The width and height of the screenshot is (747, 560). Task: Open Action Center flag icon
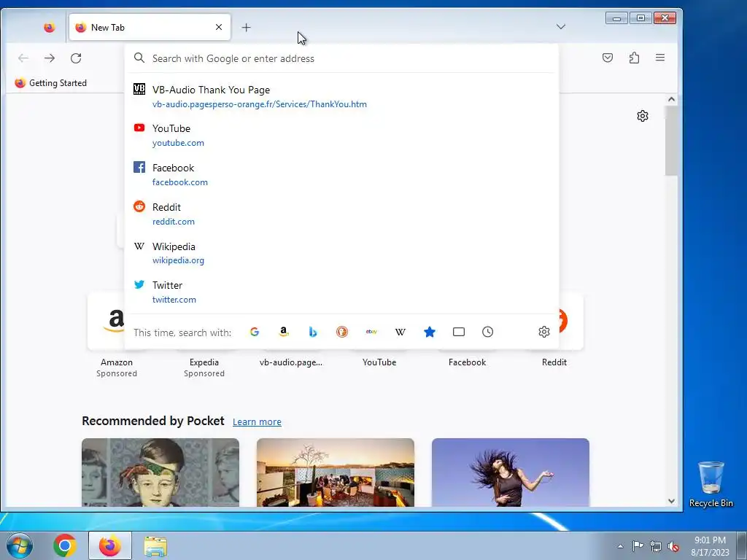click(638, 545)
